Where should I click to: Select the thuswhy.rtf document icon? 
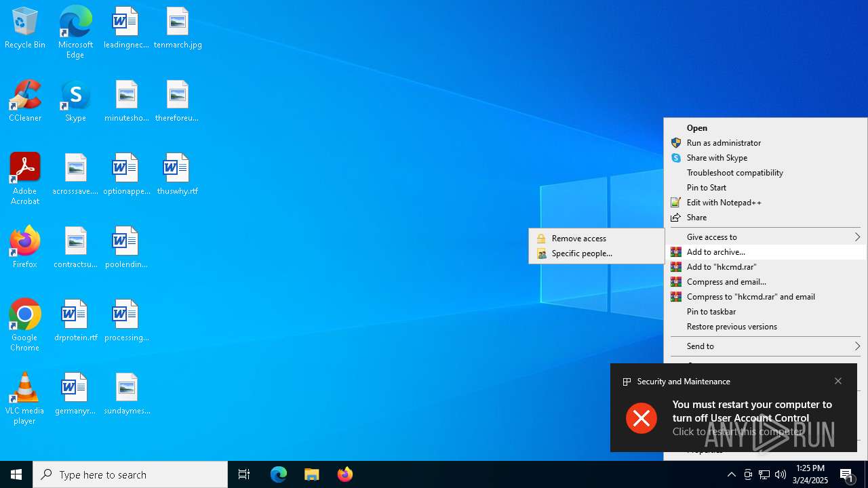(x=177, y=175)
